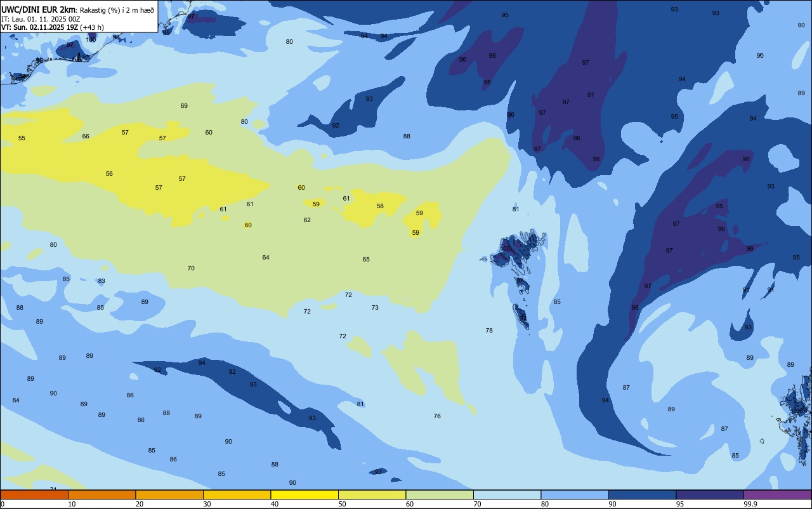Viewport: 812px width, 509px height.
Task: Click the humidity value 66 on the map
Action: [86, 136]
